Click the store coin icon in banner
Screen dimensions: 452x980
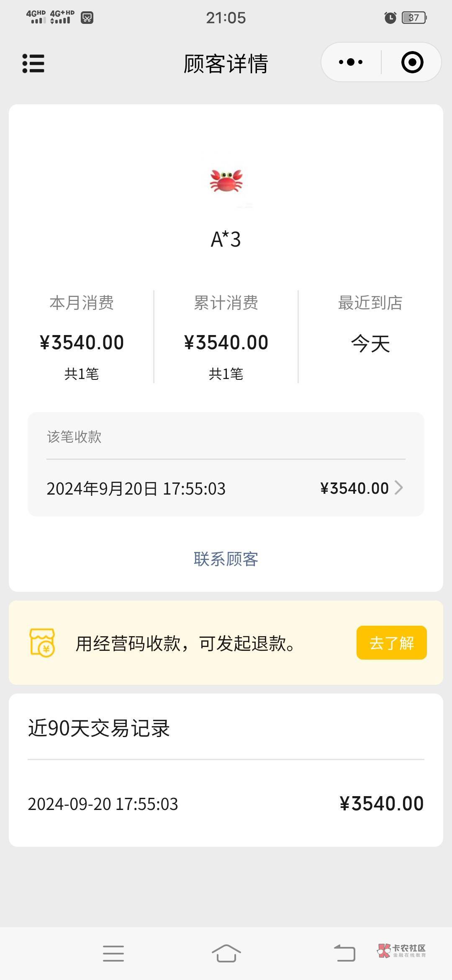(x=42, y=642)
